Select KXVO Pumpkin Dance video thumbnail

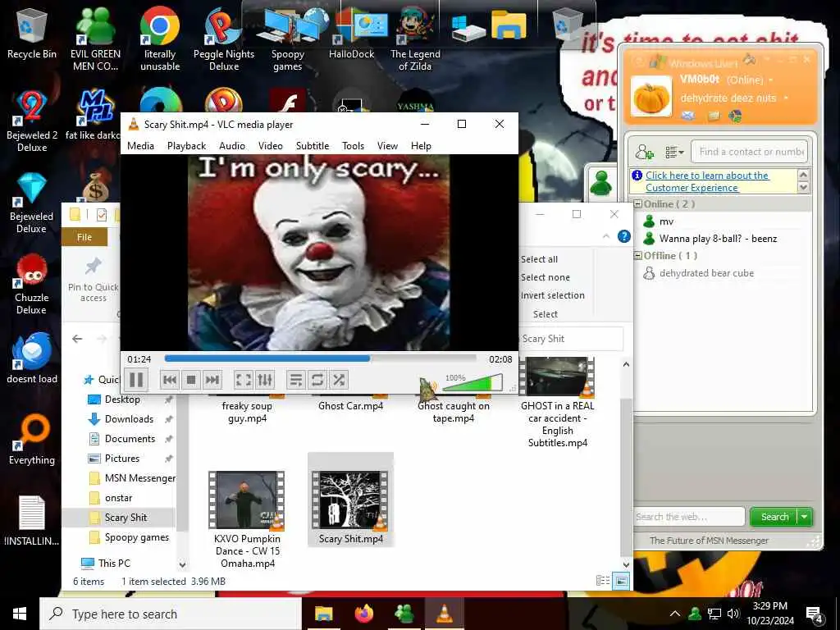[x=247, y=500]
